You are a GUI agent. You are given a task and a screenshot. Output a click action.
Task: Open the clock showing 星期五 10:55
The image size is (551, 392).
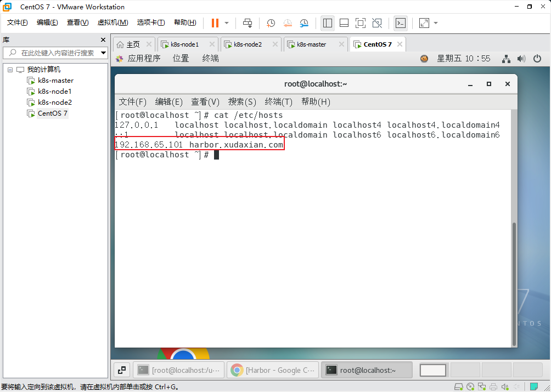[x=464, y=59]
